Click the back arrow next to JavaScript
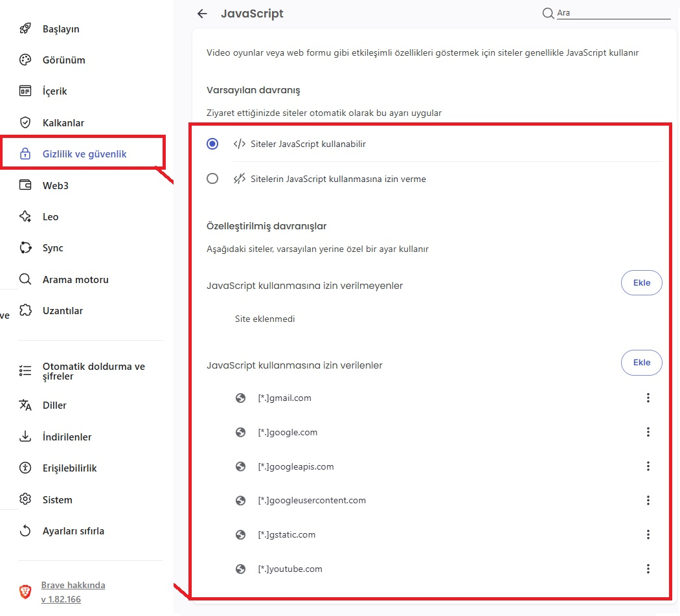Viewport: 680px width, 616px height. [x=202, y=14]
